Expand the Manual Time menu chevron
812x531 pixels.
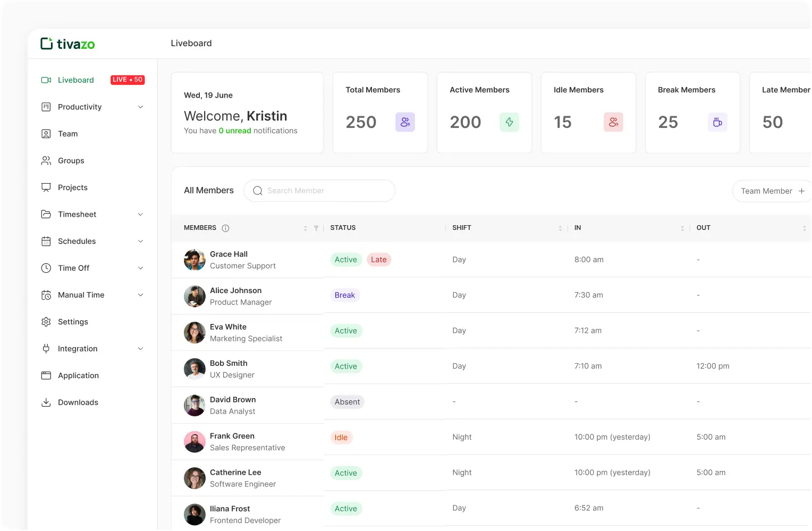click(140, 295)
